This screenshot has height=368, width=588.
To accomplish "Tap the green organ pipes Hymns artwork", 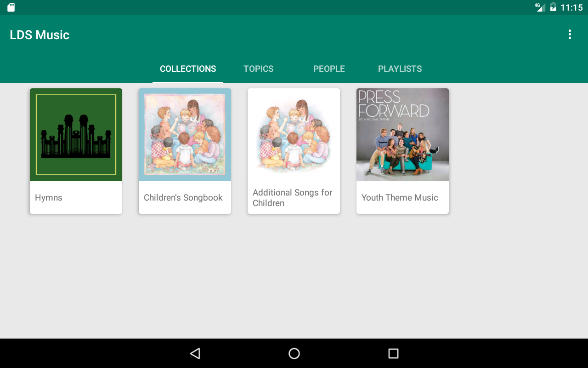I will [76, 134].
